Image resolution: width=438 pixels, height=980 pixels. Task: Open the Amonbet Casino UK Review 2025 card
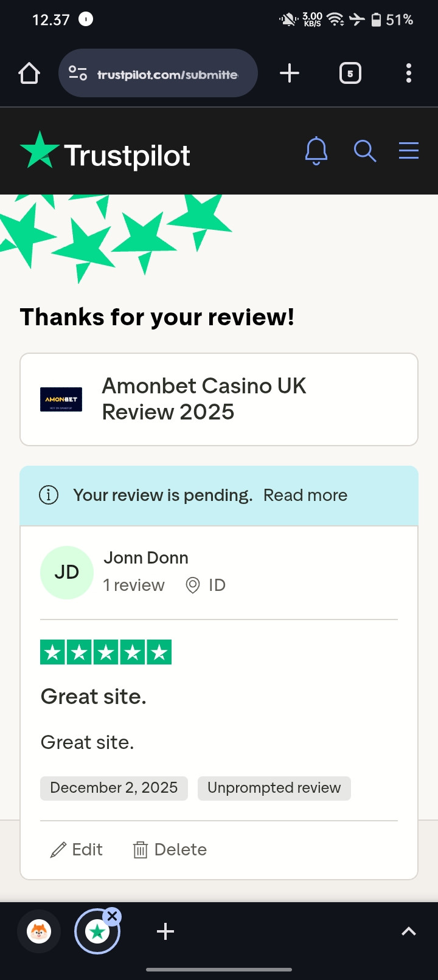(x=219, y=399)
